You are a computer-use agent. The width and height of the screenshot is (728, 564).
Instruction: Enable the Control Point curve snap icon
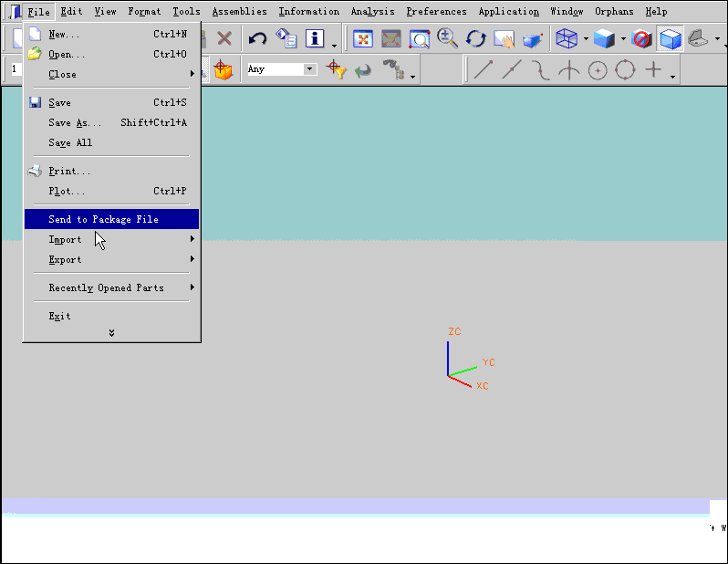(x=540, y=70)
